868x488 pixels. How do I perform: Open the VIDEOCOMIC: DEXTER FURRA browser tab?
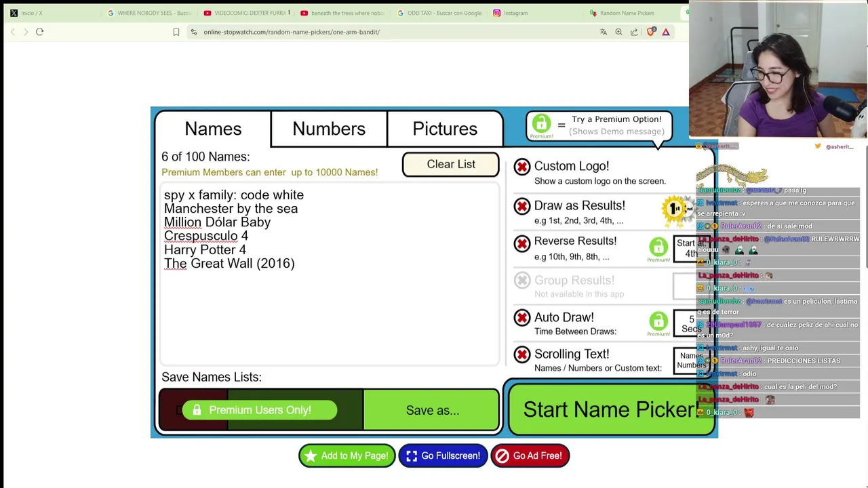pos(246,13)
